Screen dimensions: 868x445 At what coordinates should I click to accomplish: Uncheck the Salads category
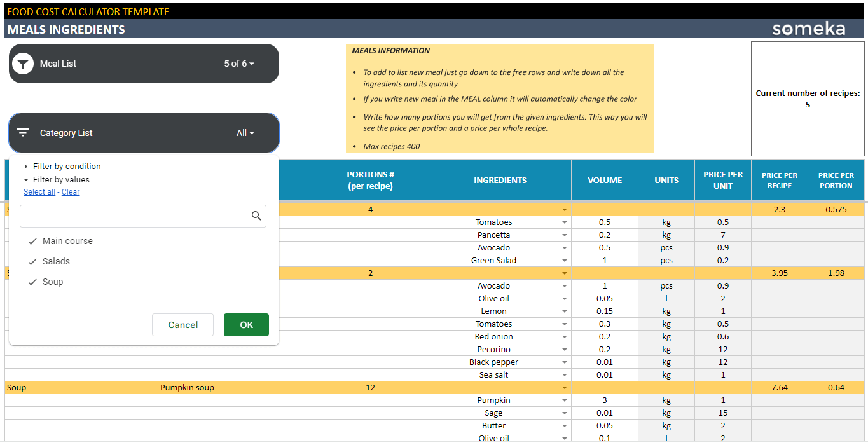[x=31, y=261]
